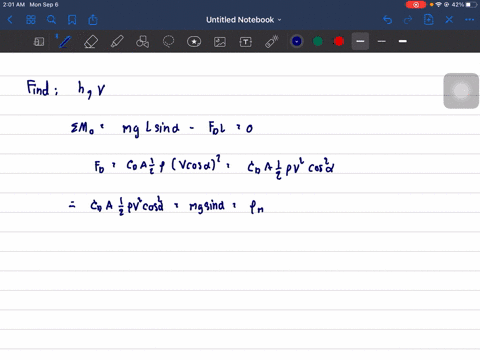Select the Eraser tool
The width and height of the screenshot is (480, 360).
point(91,42)
